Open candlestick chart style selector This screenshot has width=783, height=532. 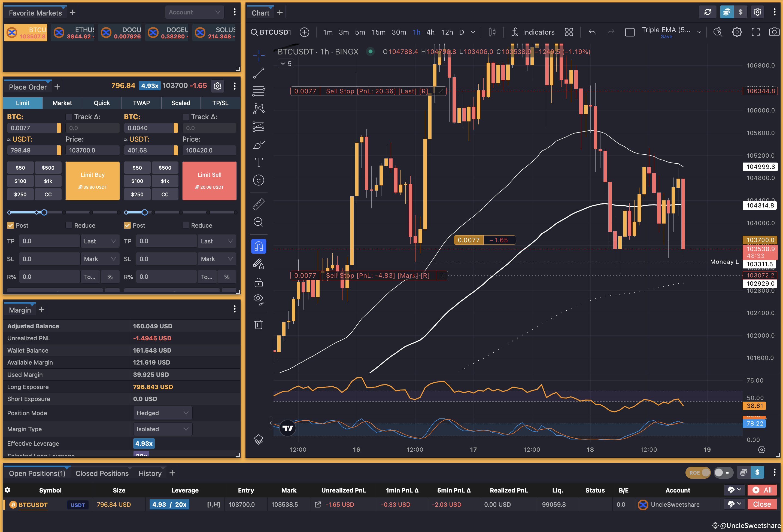(x=492, y=32)
